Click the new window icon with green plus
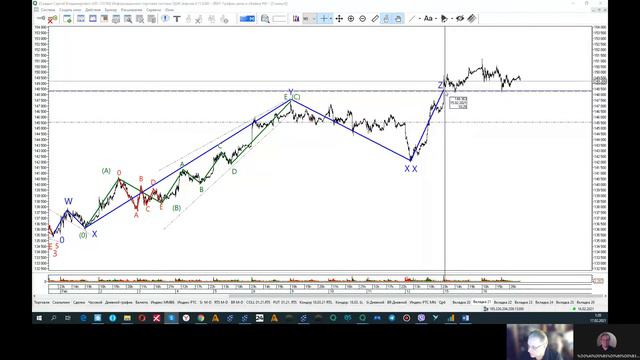This screenshot has height=360, width=640. tap(67, 19)
